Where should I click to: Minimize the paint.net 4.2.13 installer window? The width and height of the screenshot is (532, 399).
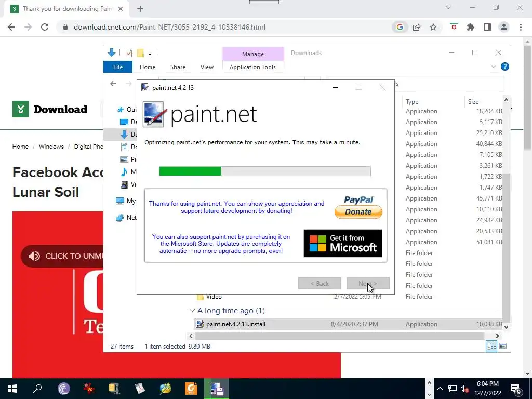(x=335, y=87)
